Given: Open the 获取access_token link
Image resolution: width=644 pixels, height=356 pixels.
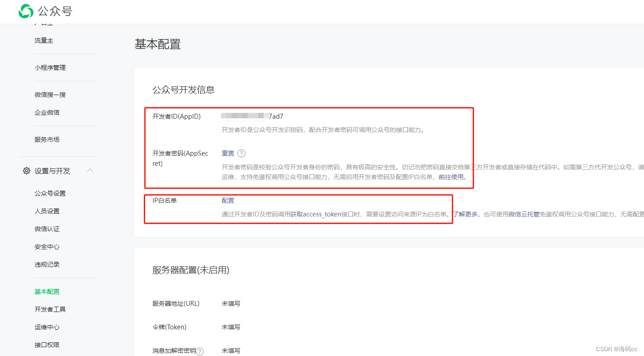Looking at the screenshot, I should pos(316,214).
